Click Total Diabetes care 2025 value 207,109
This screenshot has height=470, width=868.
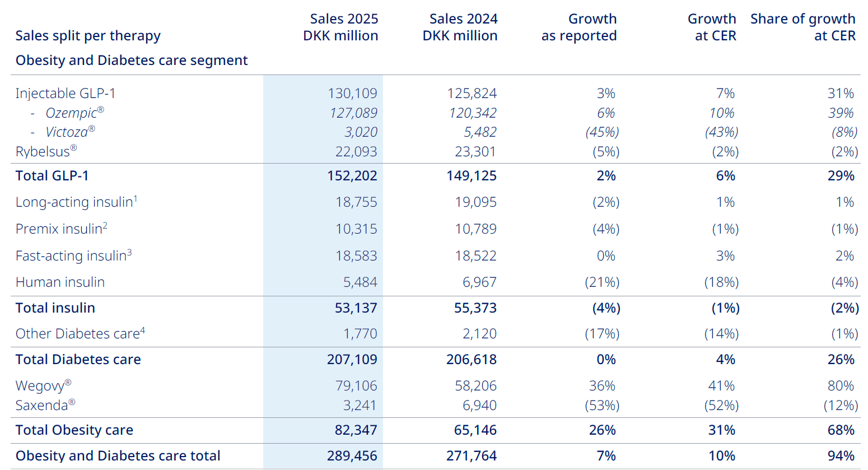tap(352, 360)
